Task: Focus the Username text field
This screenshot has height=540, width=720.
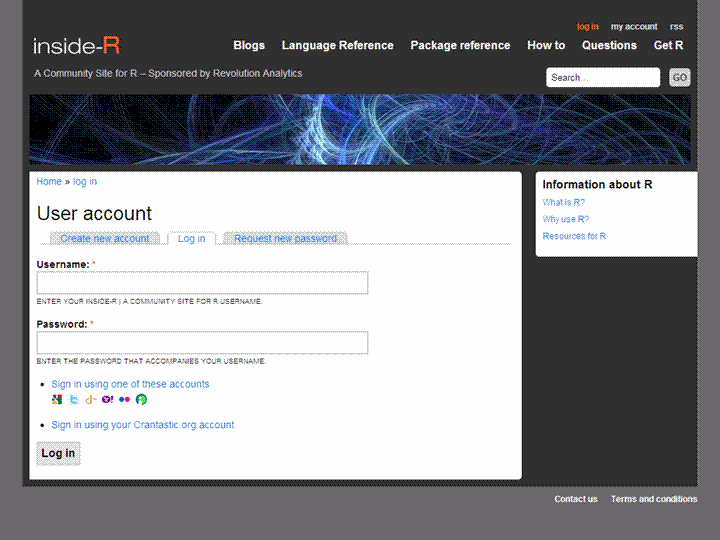Action: [x=202, y=283]
